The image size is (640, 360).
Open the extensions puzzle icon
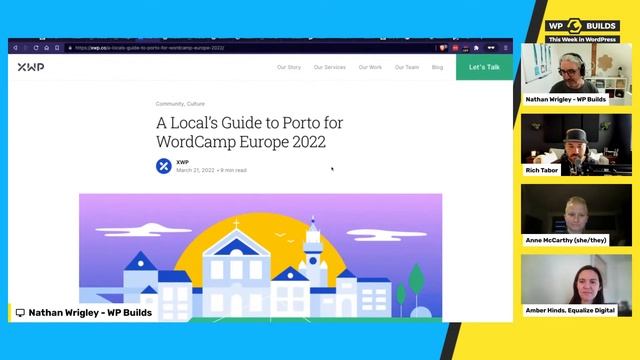pyautogui.click(x=476, y=48)
